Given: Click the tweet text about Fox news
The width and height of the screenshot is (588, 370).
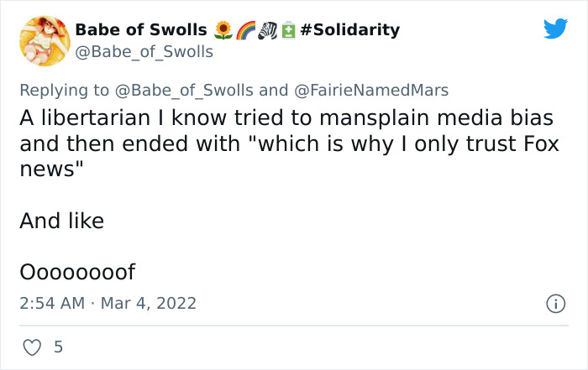Looking at the screenshot, I should tap(290, 143).
